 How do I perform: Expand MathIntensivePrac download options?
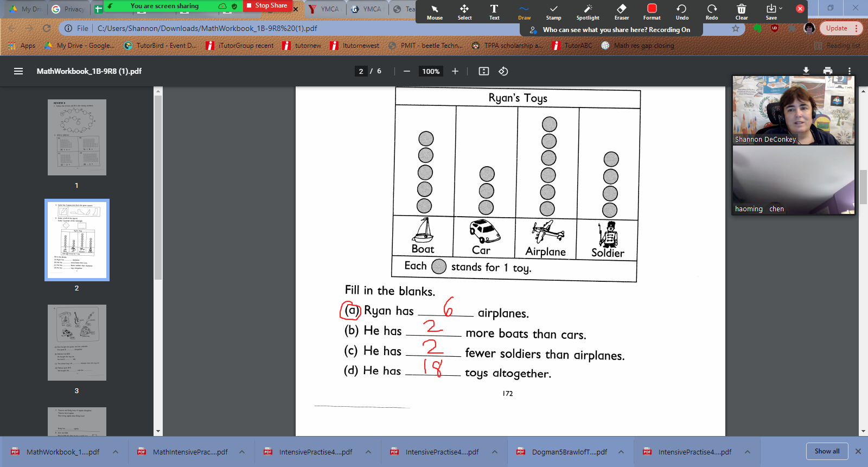click(x=242, y=452)
